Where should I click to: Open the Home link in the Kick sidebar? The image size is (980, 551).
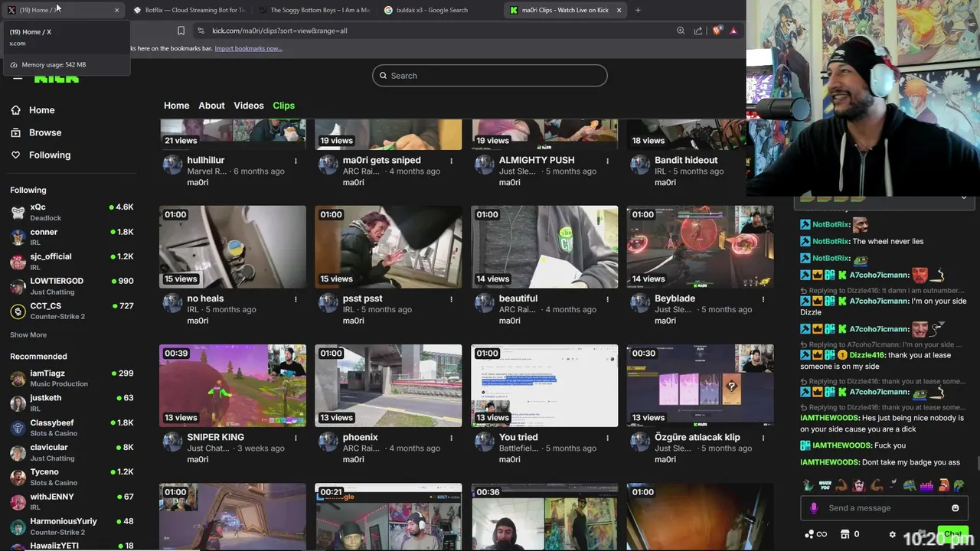pyautogui.click(x=33, y=110)
